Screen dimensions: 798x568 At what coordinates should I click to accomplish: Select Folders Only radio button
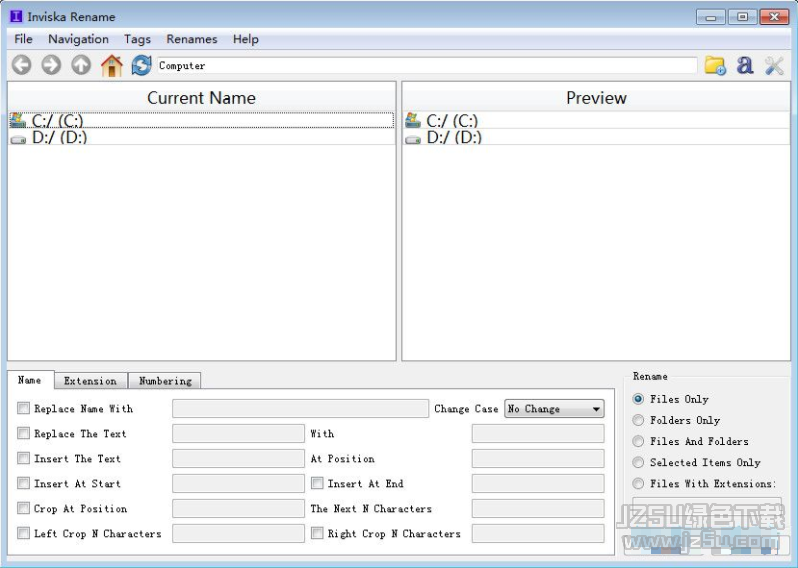[638, 420]
